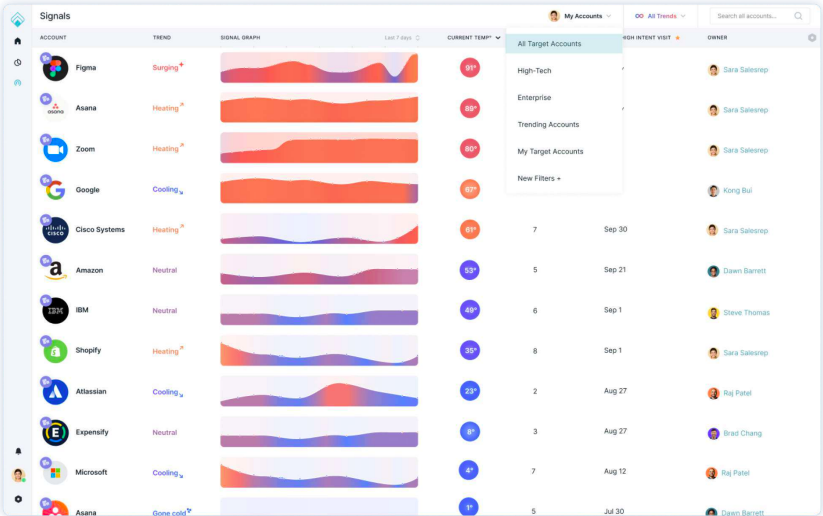Click the column settings gear icon
823x516 pixels.
(812, 38)
